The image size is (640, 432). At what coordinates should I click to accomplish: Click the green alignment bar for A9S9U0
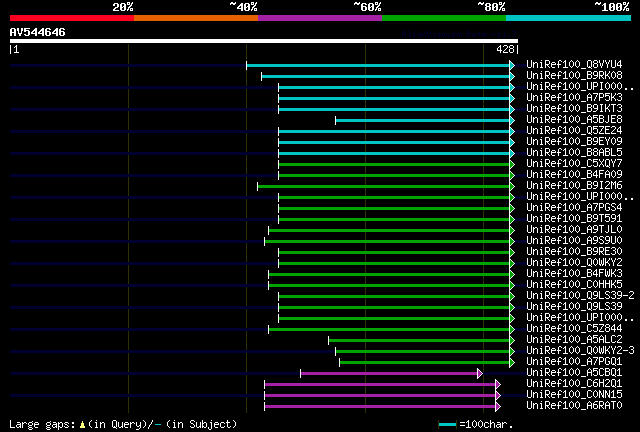387,242
